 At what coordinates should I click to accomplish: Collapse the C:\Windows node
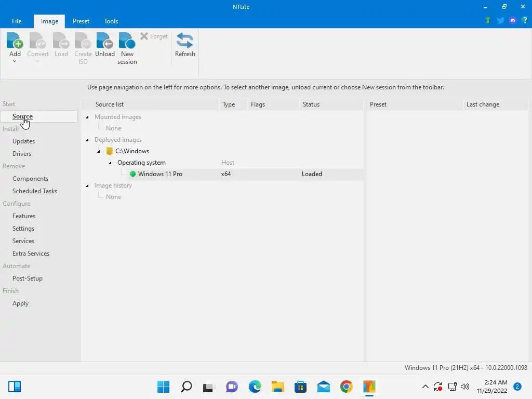(x=99, y=151)
